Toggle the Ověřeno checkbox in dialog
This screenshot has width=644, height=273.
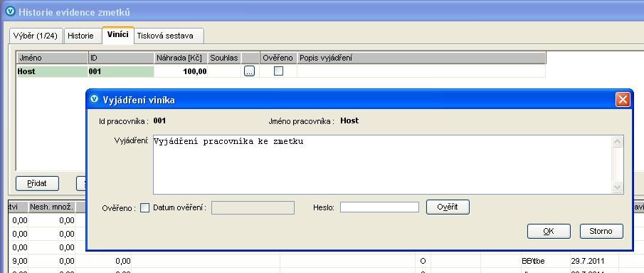click(x=144, y=208)
